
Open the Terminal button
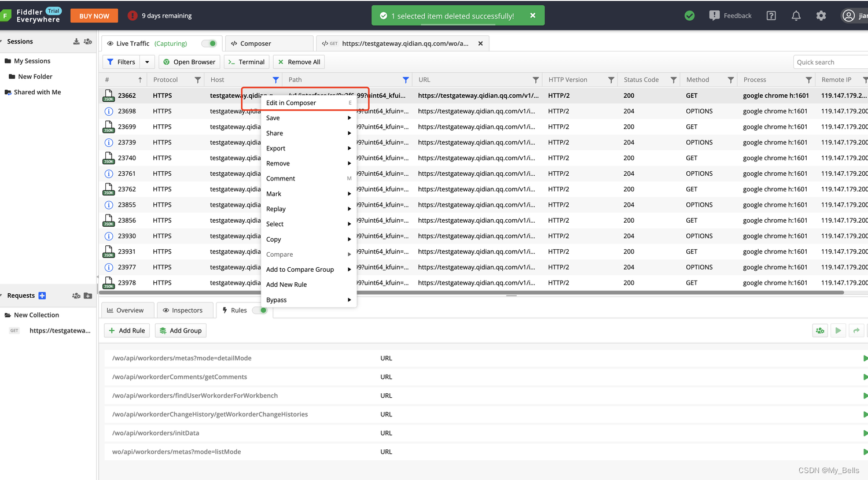point(247,62)
